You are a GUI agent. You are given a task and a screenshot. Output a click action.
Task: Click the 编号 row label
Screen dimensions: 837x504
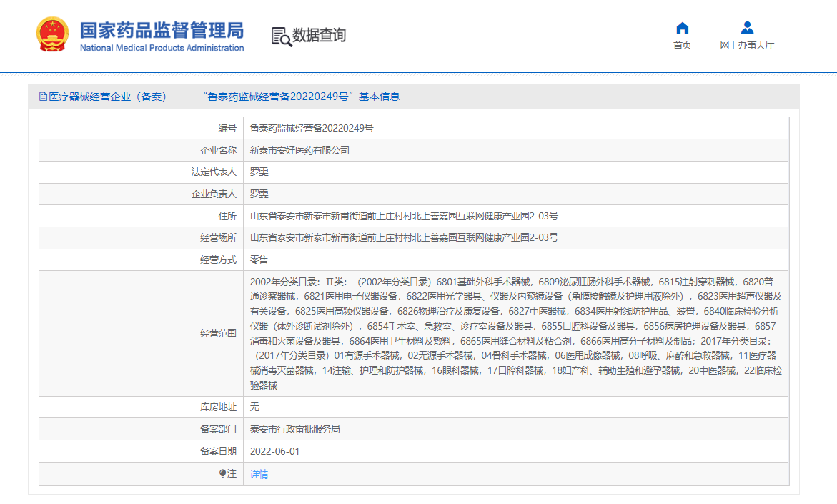[227, 128]
